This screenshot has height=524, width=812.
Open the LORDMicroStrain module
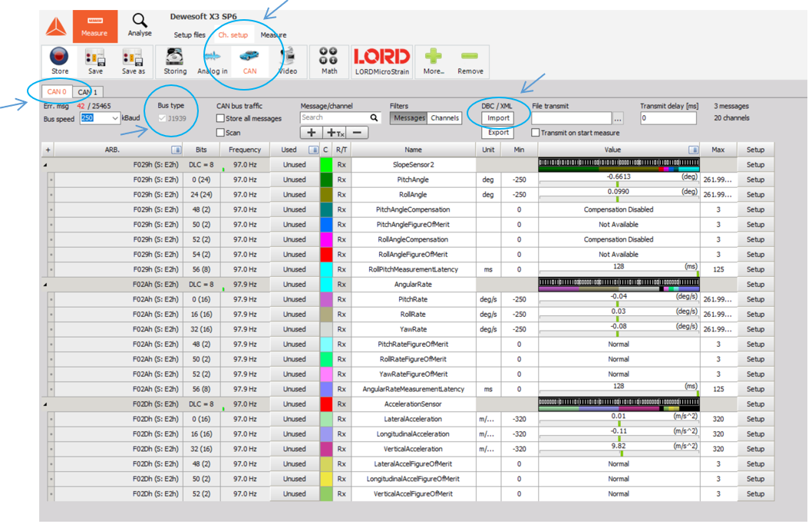tap(382, 61)
